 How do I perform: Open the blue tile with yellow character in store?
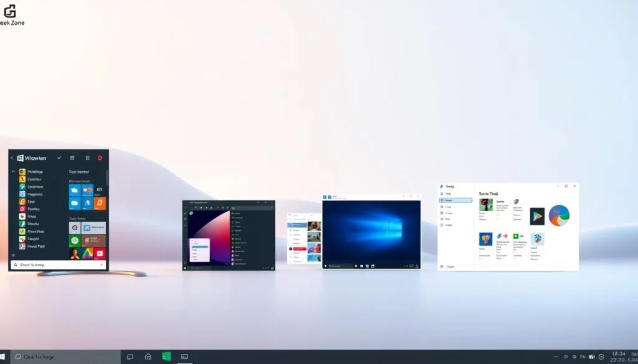point(486,240)
